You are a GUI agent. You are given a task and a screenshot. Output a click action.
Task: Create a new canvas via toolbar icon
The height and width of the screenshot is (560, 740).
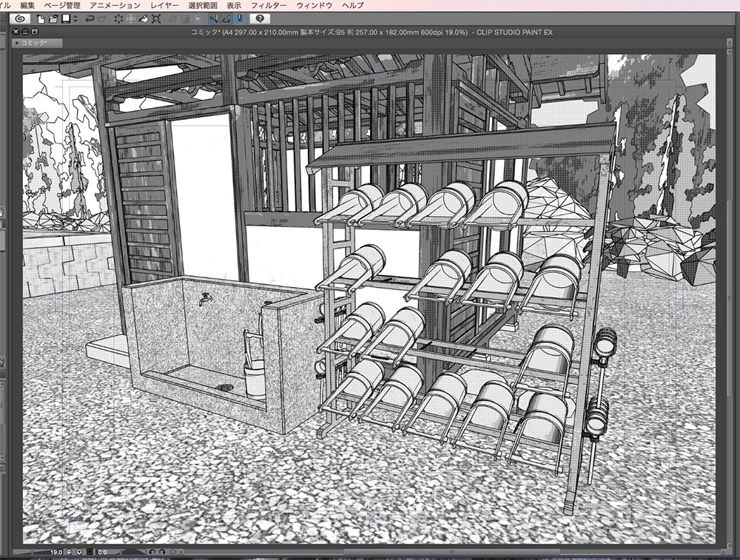[x=41, y=20]
